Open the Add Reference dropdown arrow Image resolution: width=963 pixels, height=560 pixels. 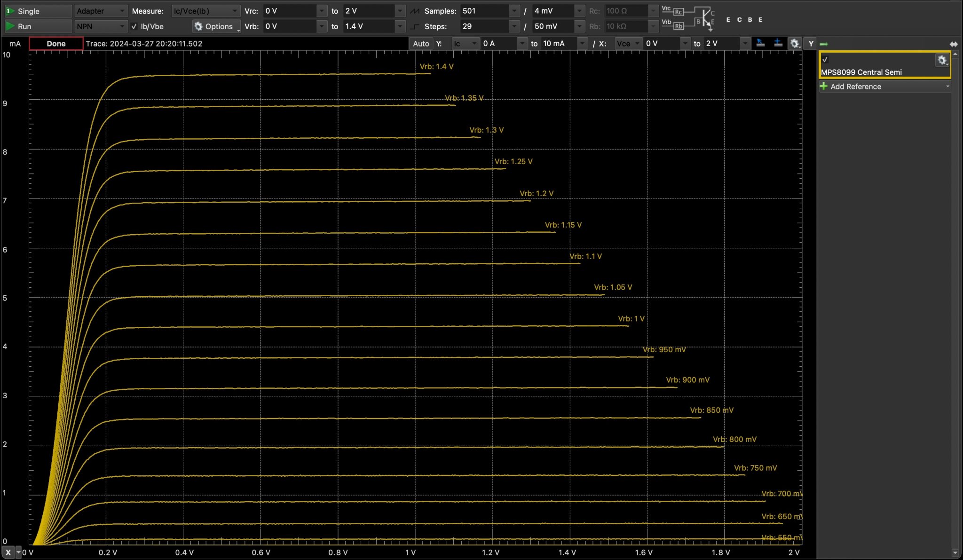tap(947, 87)
